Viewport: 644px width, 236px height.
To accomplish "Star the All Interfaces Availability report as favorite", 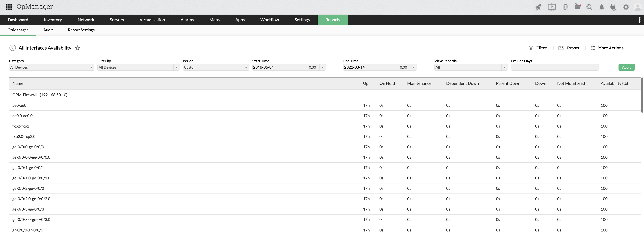I will [77, 48].
